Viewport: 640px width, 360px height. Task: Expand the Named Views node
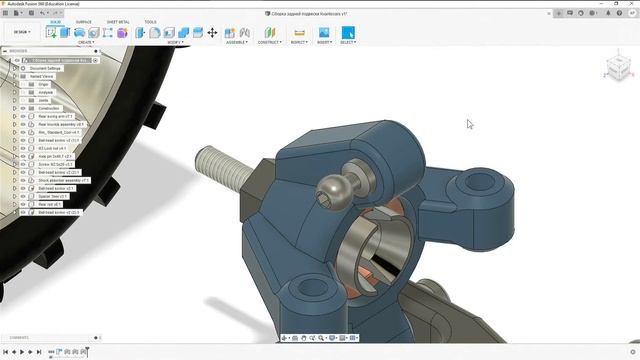[15, 76]
